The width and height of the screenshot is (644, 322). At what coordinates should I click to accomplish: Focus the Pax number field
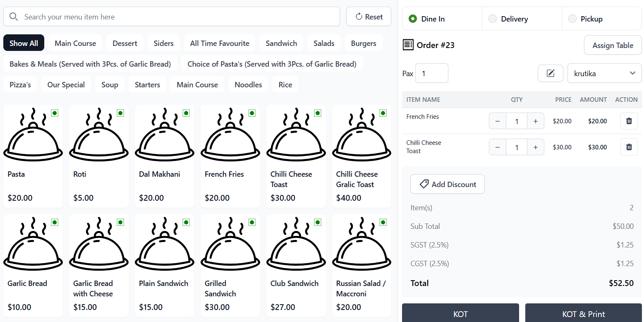coord(431,73)
